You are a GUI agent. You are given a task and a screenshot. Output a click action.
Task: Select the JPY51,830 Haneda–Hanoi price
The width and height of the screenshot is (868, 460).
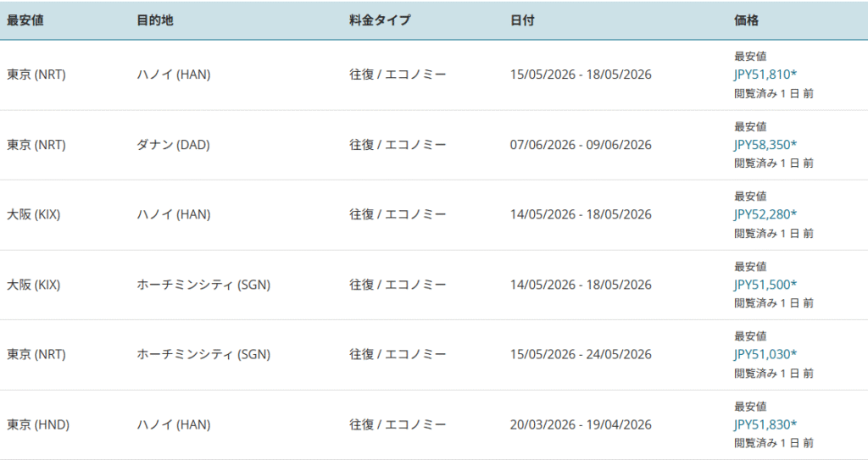click(x=765, y=424)
